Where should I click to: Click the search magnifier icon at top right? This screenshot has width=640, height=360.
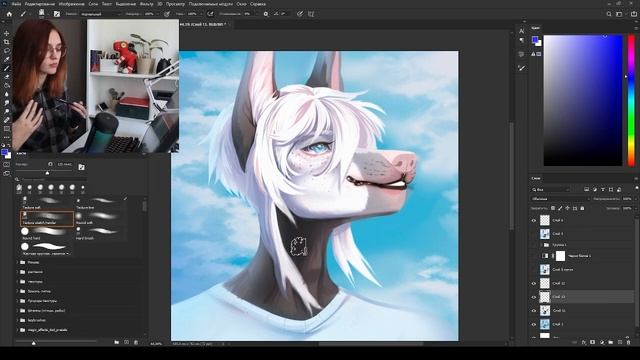pyautogui.click(x=609, y=14)
